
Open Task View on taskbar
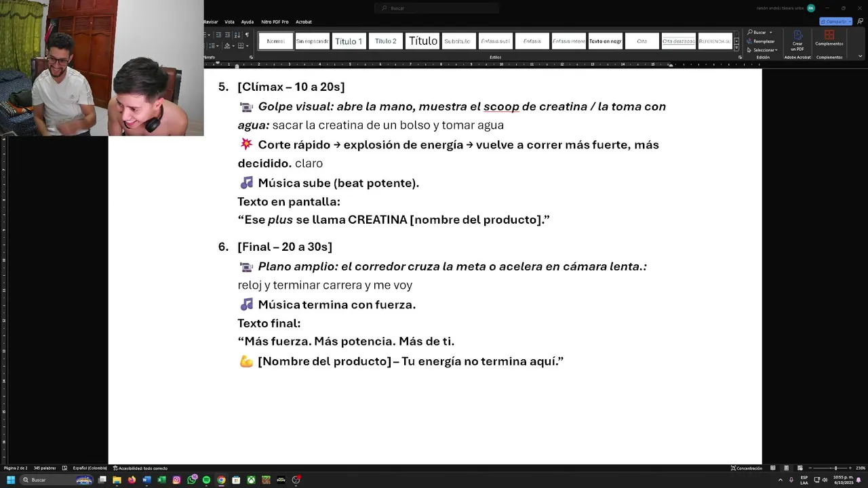click(102, 480)
